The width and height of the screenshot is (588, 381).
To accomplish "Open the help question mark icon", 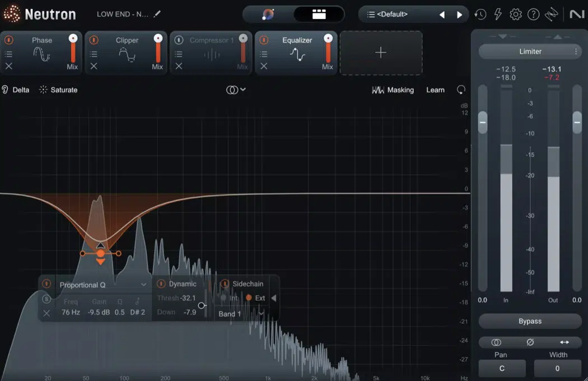I will coord(533,14).
